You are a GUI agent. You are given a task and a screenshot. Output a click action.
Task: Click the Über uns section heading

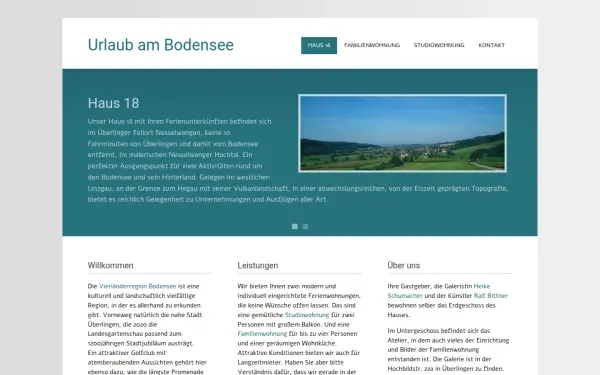coord(404,265)
